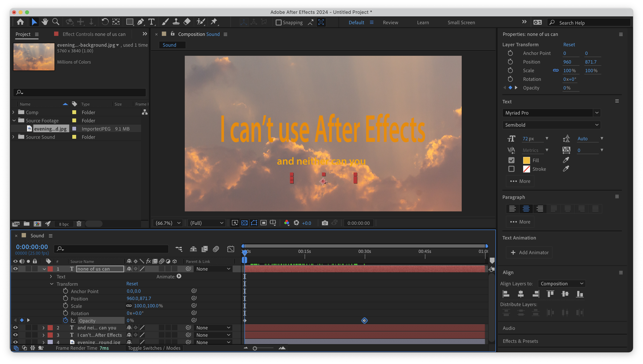Delete selected item with trash icon
Screen dimensions: 643x364
pos(79,224)
